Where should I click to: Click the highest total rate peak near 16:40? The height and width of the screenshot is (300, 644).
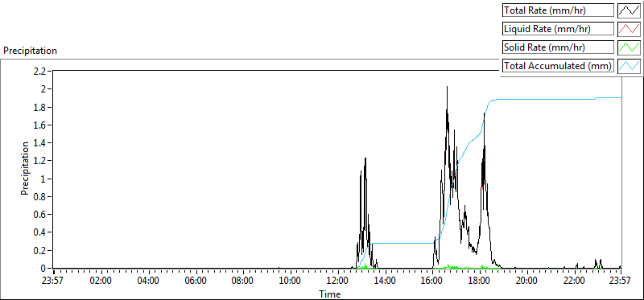[447, 88]
